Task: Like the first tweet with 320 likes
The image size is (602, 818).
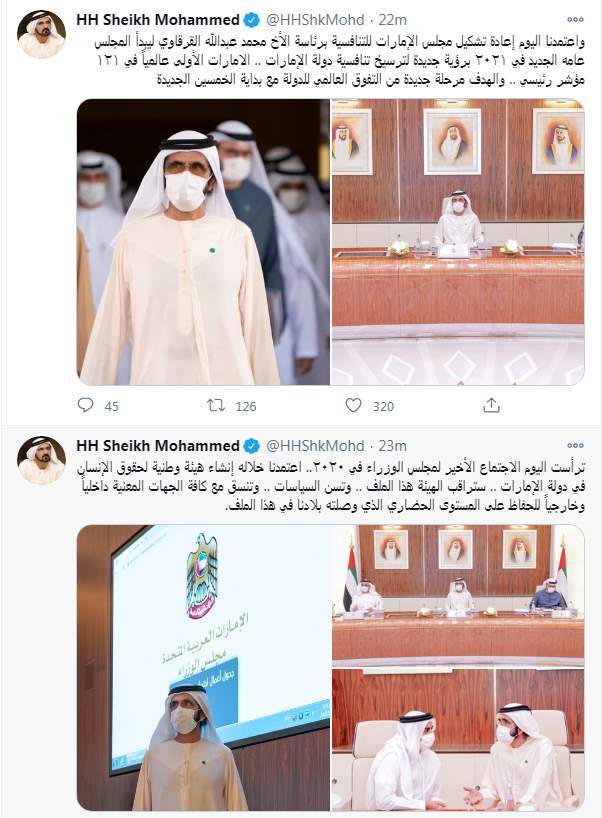Action: click(354, 405)
